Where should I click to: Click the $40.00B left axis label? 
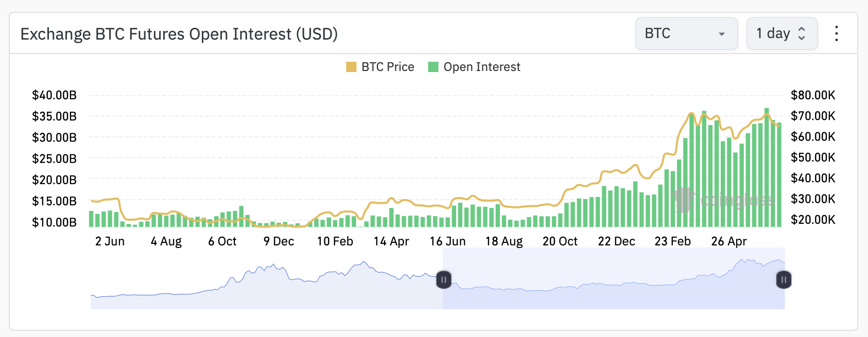point(54,95)
